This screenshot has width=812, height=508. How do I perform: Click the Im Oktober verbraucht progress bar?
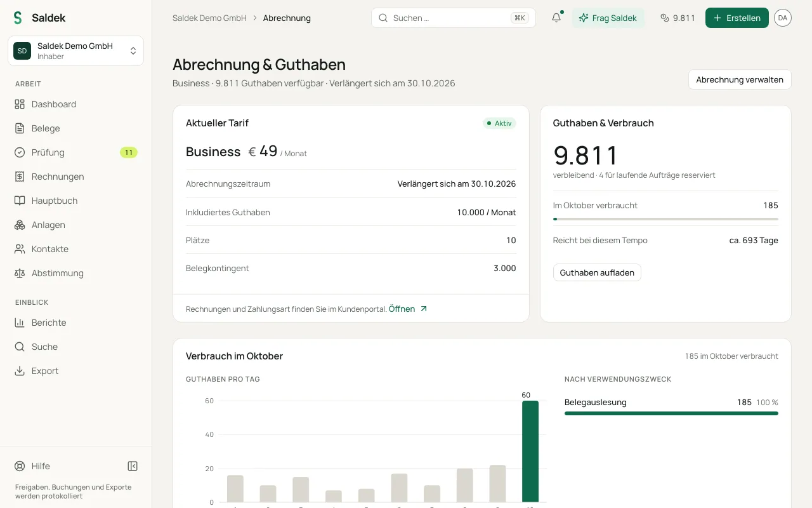(x=665, y=219)
